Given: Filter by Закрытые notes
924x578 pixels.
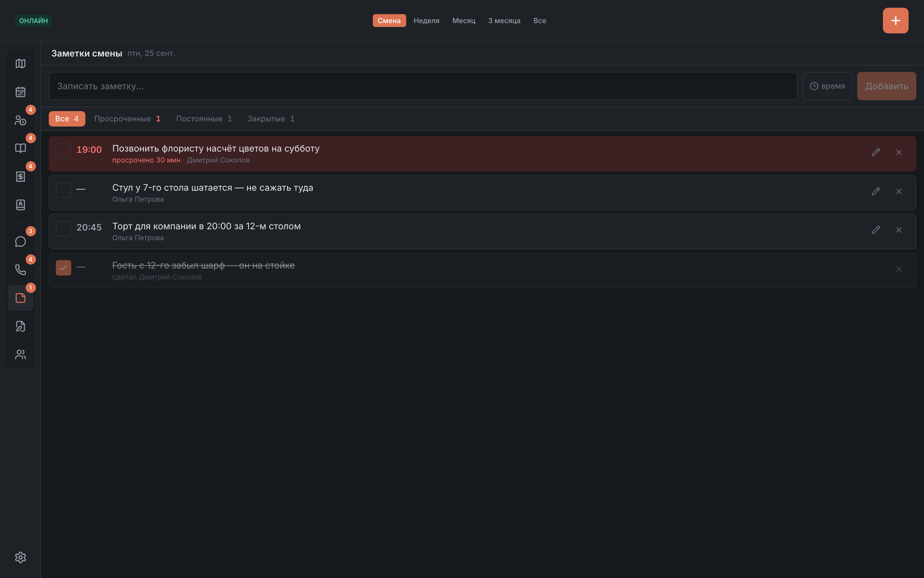Looking at the screenshot, I should pos(271,119).
